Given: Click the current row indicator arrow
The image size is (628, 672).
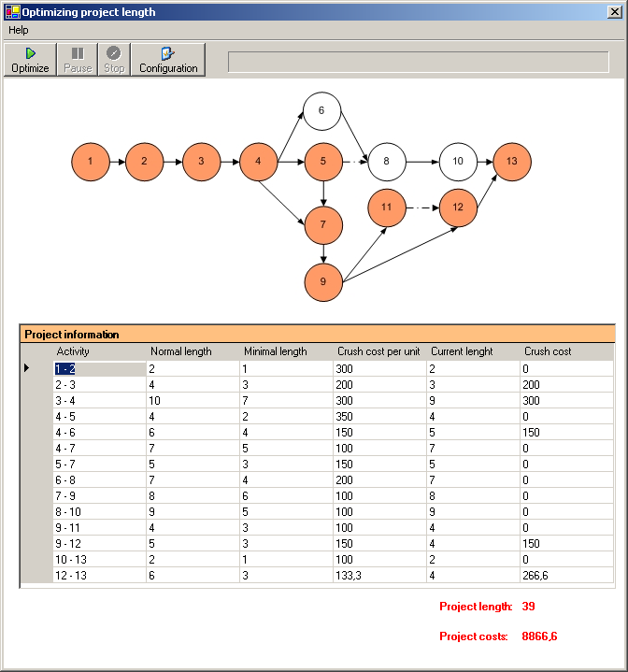Looking at the screenshot, I should coord(27,367).
